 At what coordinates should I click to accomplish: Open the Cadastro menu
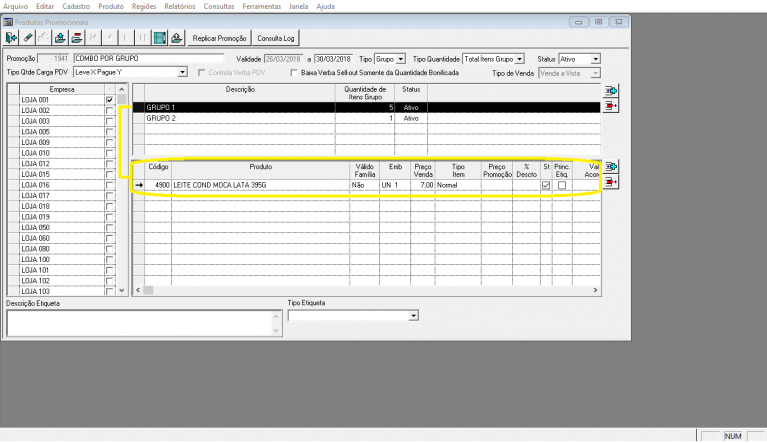coord(76,6)
